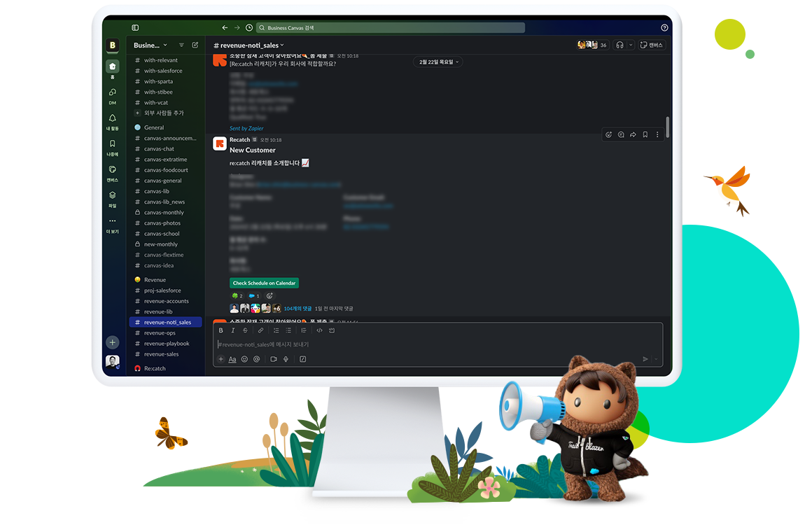View the 36 channel members
The width and height of the screenshot is (805, 532).
(x=592, y=45)
